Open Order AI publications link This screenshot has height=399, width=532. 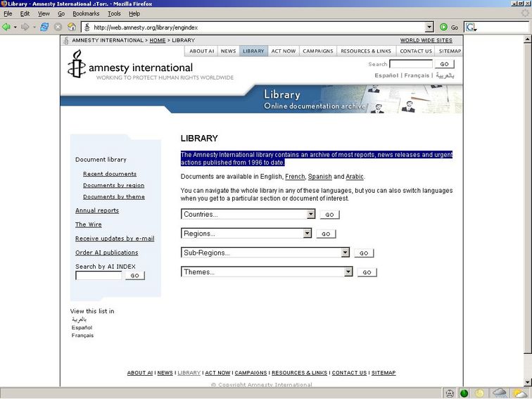(106, 253)
